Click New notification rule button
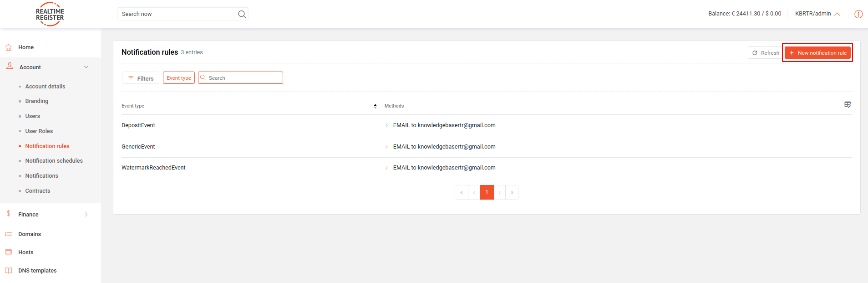 coord(817,53)
